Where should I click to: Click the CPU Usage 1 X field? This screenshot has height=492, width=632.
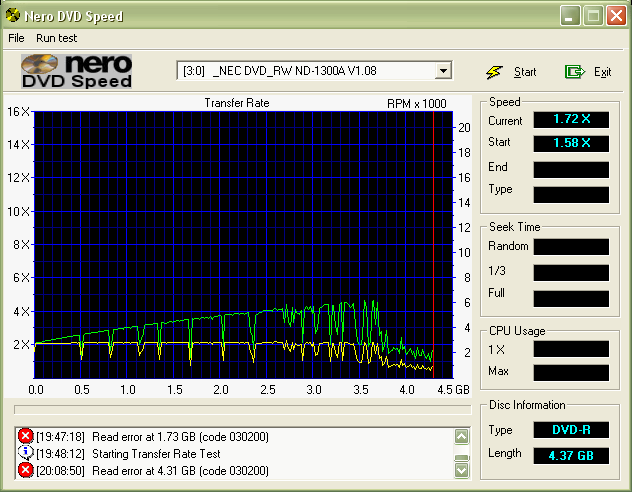[571, 349]
